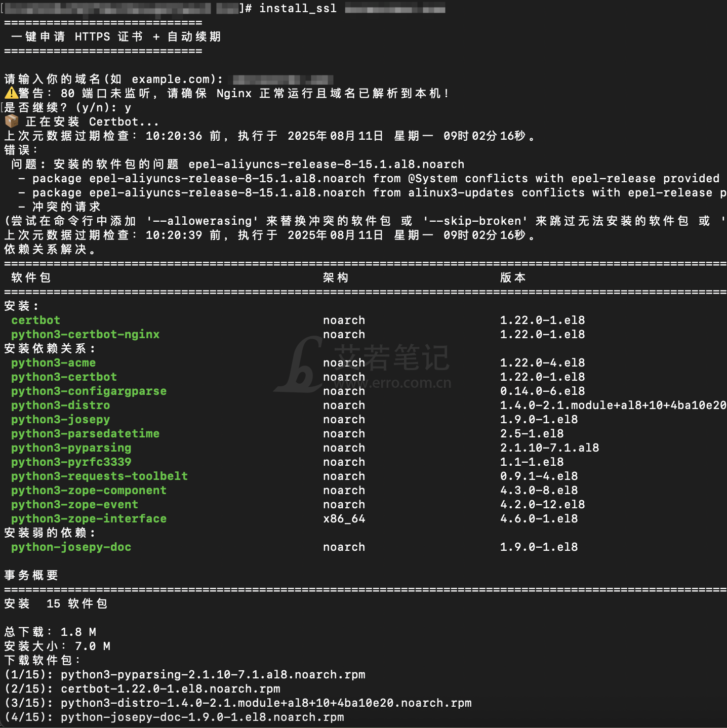Select the '正在安装 Certbot...' message

[92, 122]
